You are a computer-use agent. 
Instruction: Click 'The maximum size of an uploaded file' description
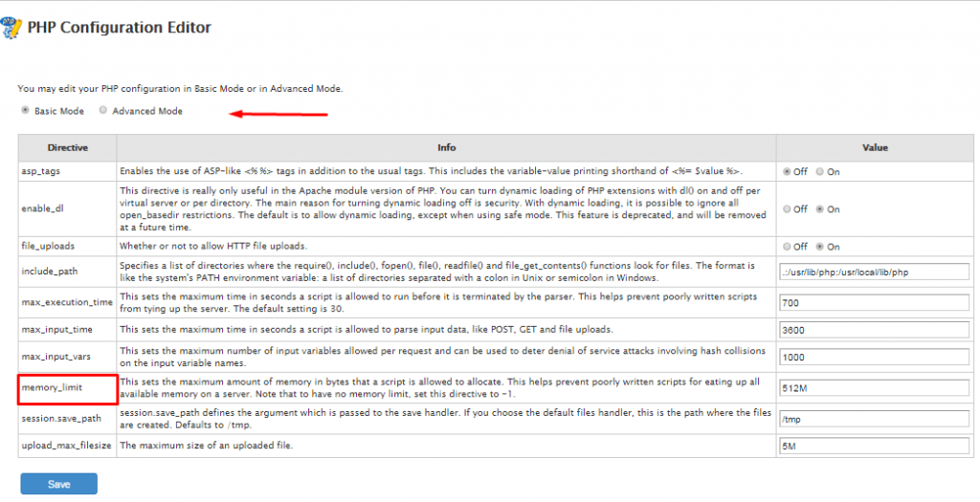click(x=207, y=446)
